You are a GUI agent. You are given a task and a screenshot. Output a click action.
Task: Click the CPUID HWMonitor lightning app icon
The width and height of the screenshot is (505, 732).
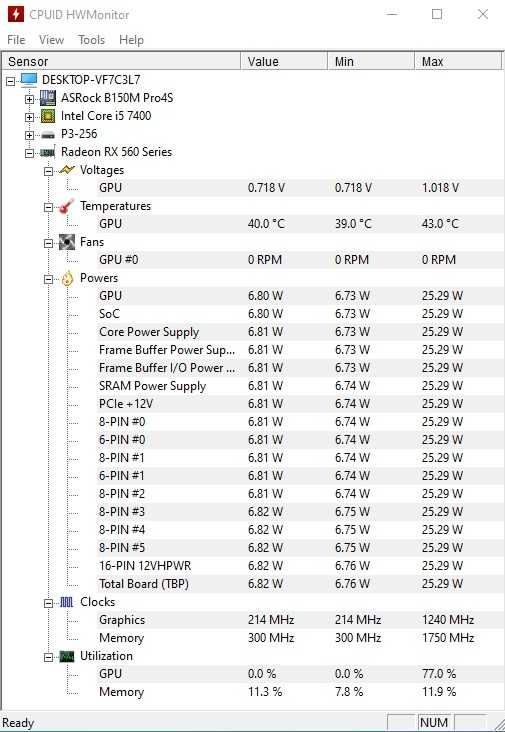tap(15, 14)
